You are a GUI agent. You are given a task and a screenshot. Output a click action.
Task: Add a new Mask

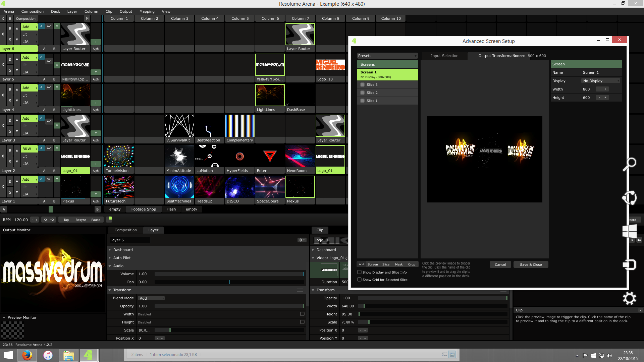point(399,264)
